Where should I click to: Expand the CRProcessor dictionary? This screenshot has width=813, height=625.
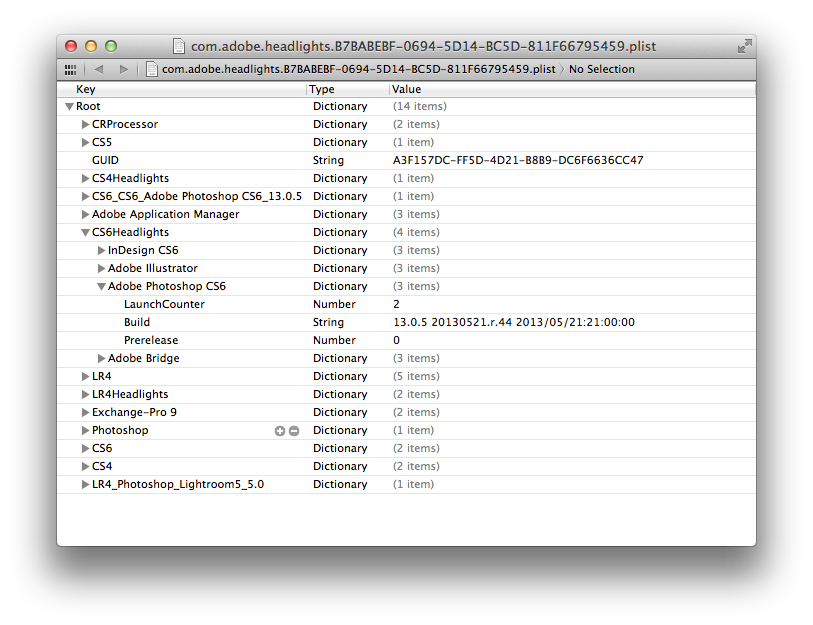point(85,124)
